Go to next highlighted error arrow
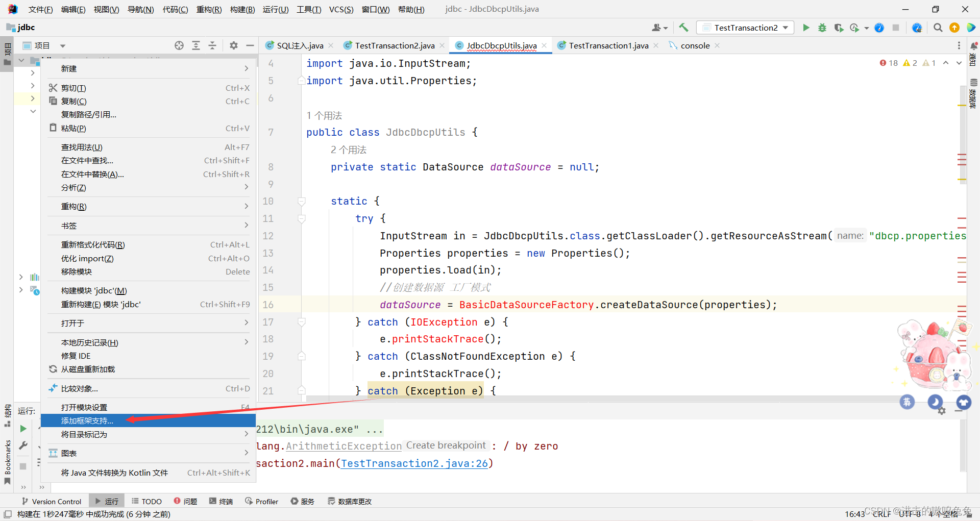 coord(959,63)
